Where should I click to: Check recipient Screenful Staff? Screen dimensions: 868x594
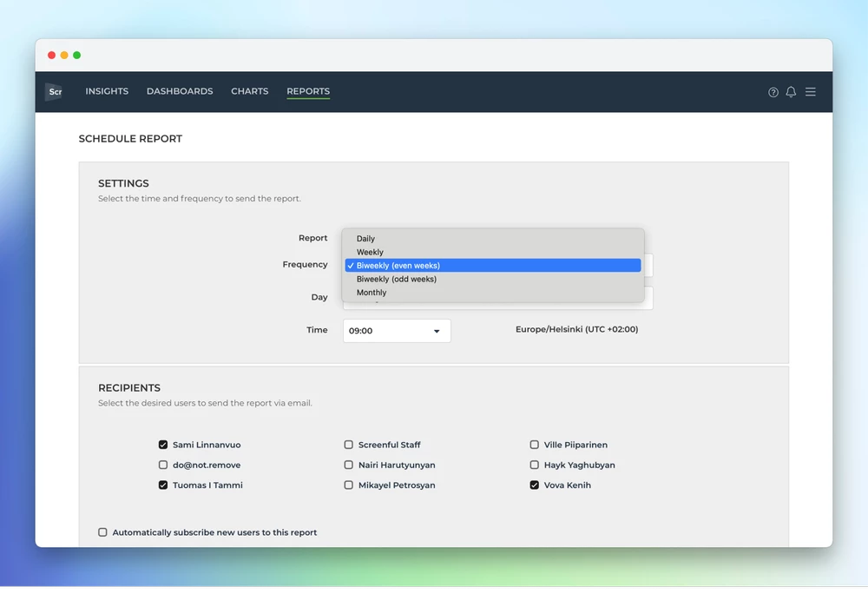348,445
